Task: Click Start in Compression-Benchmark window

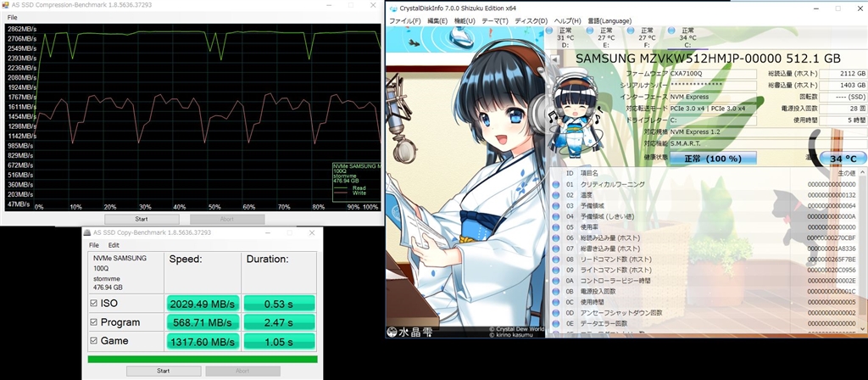Action: pos(142,220)
